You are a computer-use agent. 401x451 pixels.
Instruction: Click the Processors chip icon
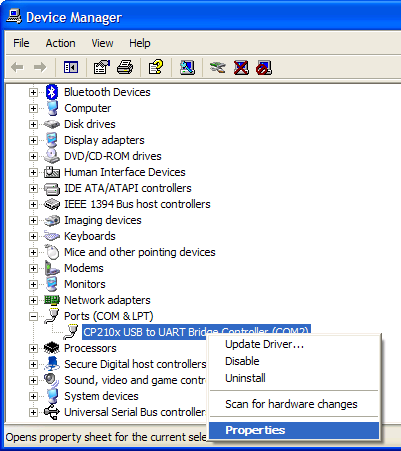click(x=52, y=348)
